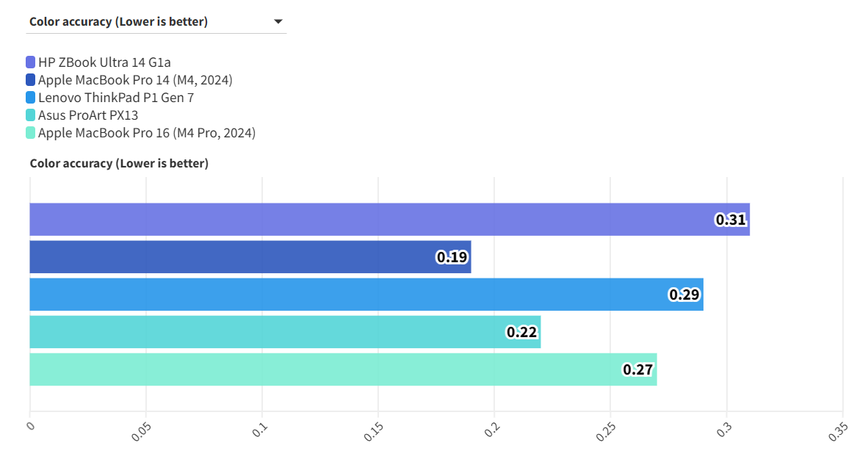Select the Asus ProArt PX13 legend entry

point(88,115)
